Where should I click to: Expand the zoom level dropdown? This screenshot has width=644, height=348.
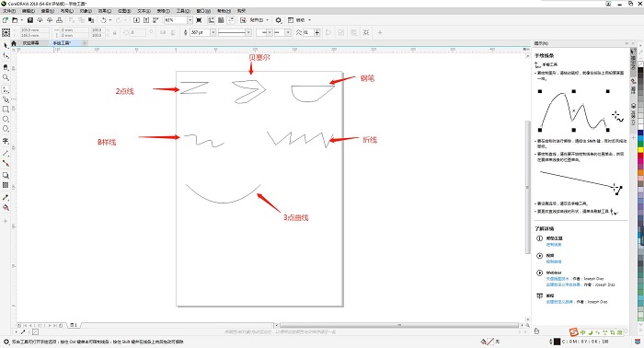[190, 20]
